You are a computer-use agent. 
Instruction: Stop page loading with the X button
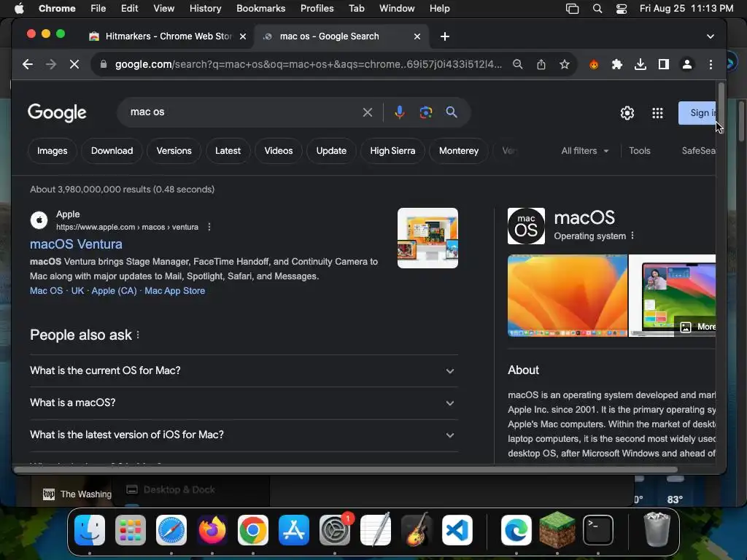pos(74,64)
